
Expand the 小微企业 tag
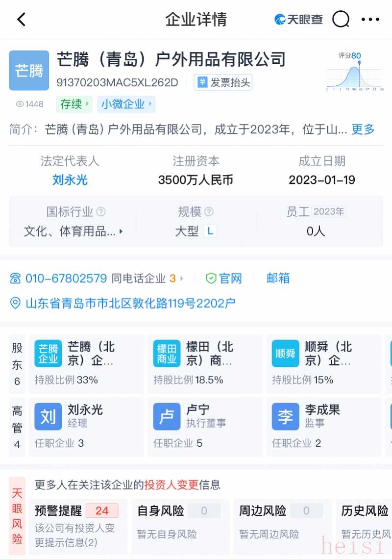pos(126,104)
